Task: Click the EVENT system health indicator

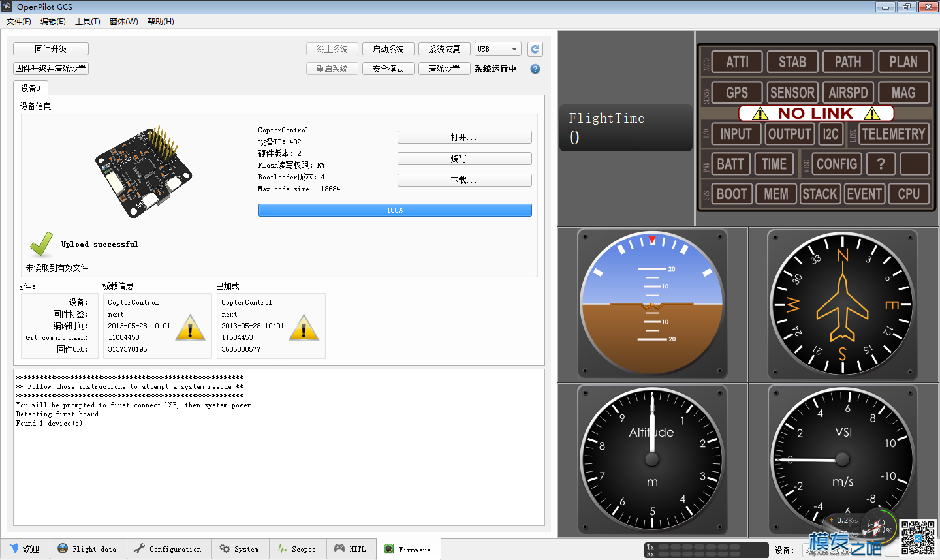Action: pyautogui.click(x=864, y=194)
